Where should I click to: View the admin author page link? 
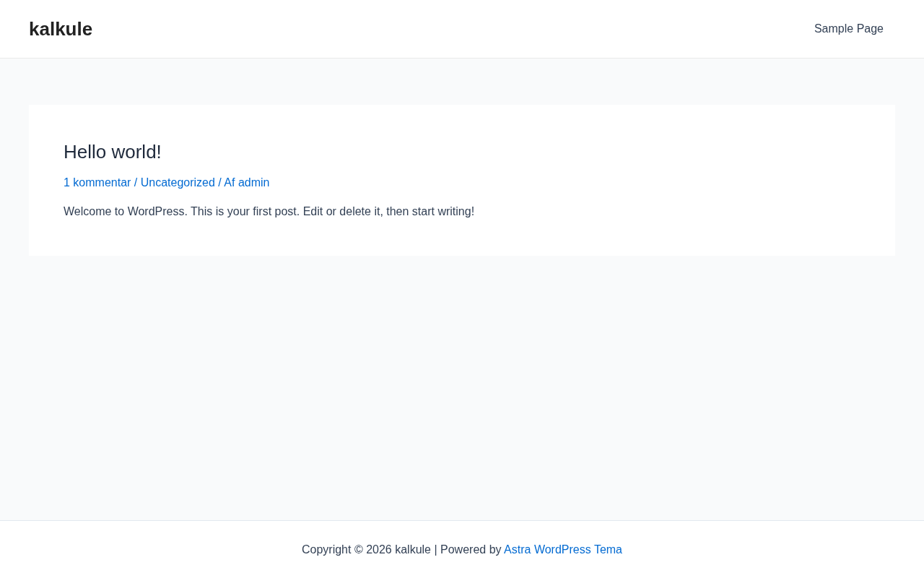tap(253, 183)
